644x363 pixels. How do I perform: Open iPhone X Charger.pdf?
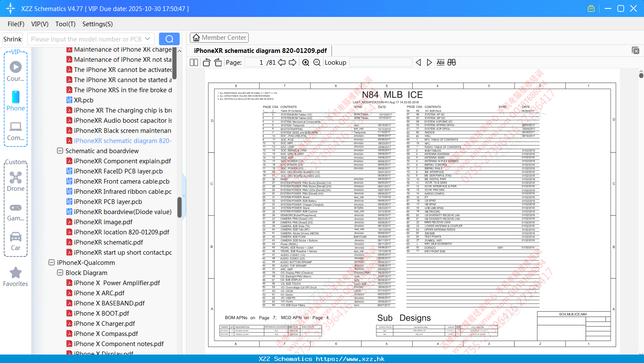coord(101,324)
